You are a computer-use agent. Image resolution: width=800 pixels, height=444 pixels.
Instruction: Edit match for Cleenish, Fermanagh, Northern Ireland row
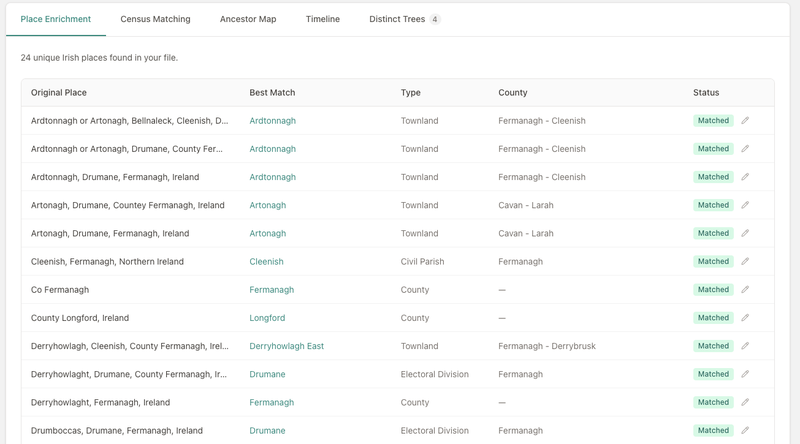745,261
